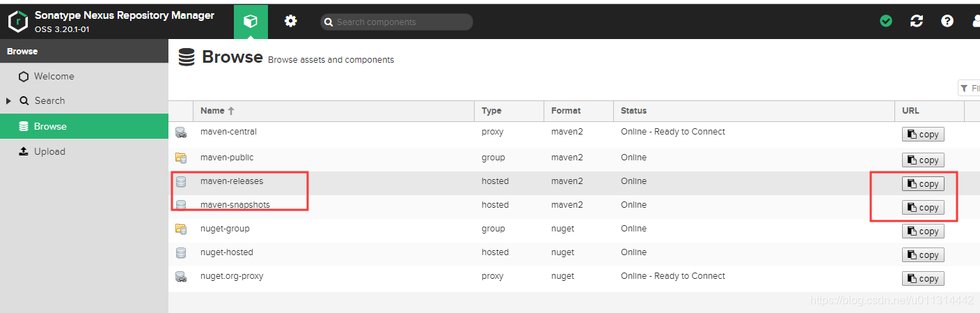
Task: Focus the Search components field
Action: tap(397, 22)
